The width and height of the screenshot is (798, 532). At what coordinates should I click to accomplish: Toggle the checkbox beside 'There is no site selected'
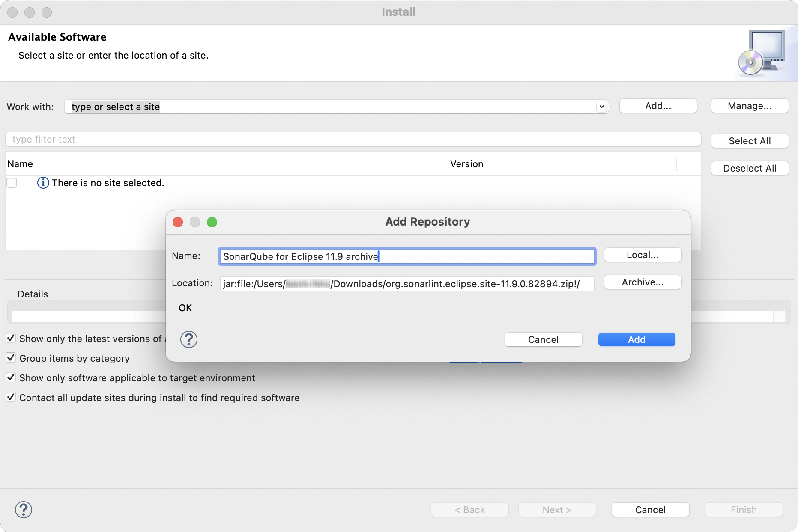tap(12, 183)
